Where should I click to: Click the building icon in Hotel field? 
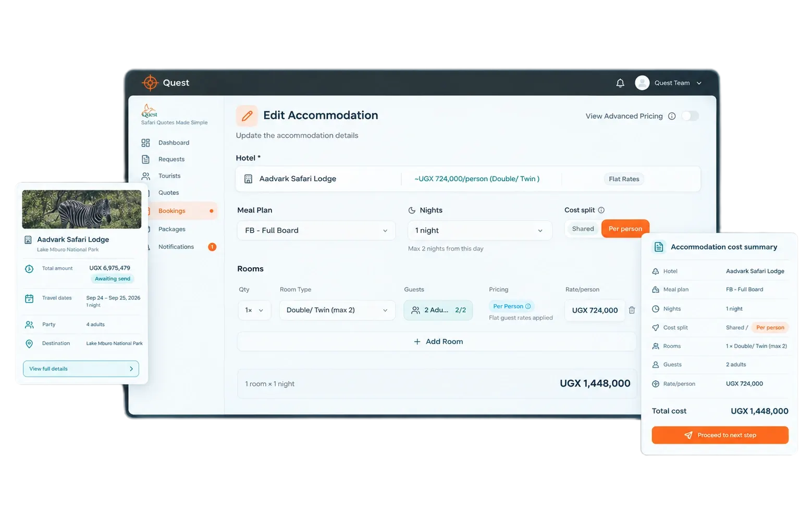click(248, 179)
